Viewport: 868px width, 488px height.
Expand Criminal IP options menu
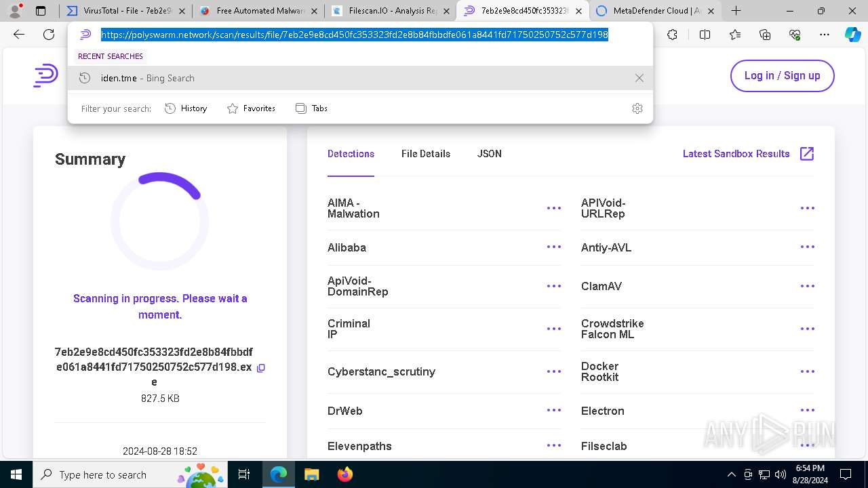(x=554, y=329)
